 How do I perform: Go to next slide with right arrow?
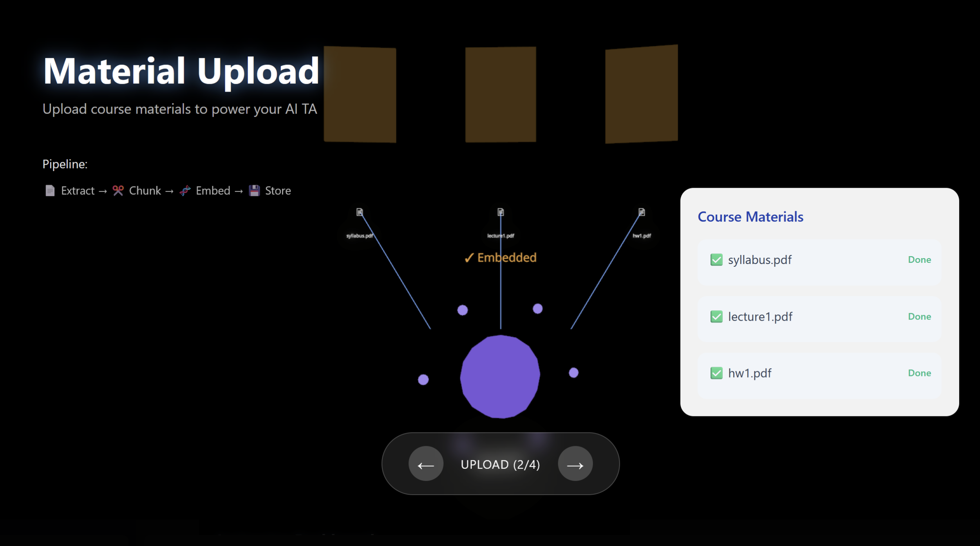click(575, 464)
